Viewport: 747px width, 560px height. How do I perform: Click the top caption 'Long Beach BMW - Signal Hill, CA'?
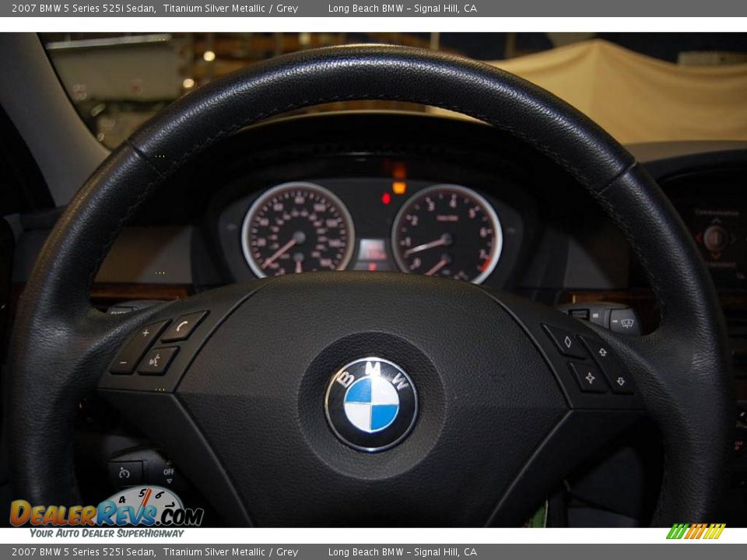[x=402, y=8]
